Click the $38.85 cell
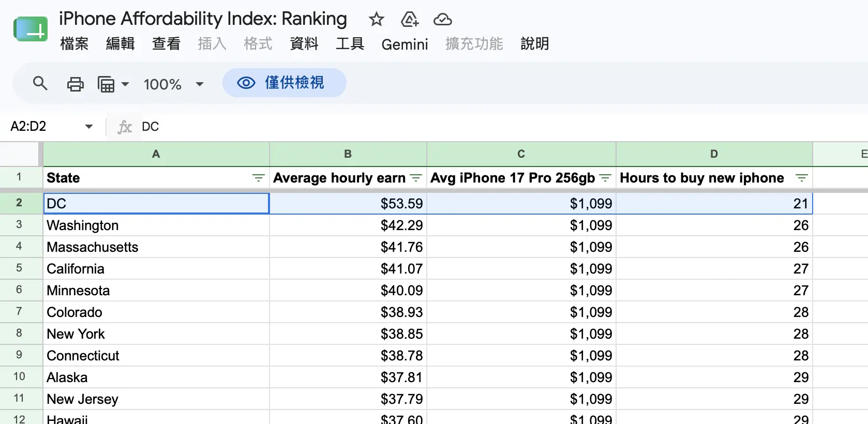 (348, 334)
